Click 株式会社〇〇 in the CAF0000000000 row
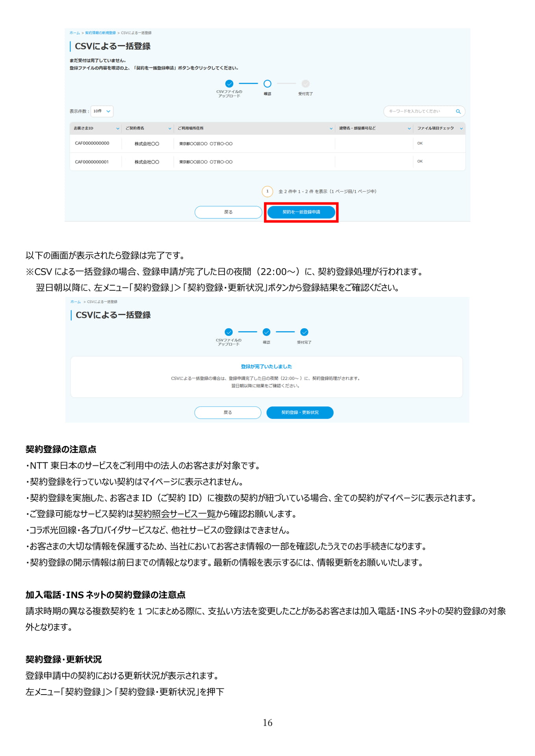 click(x=147, y=144)
